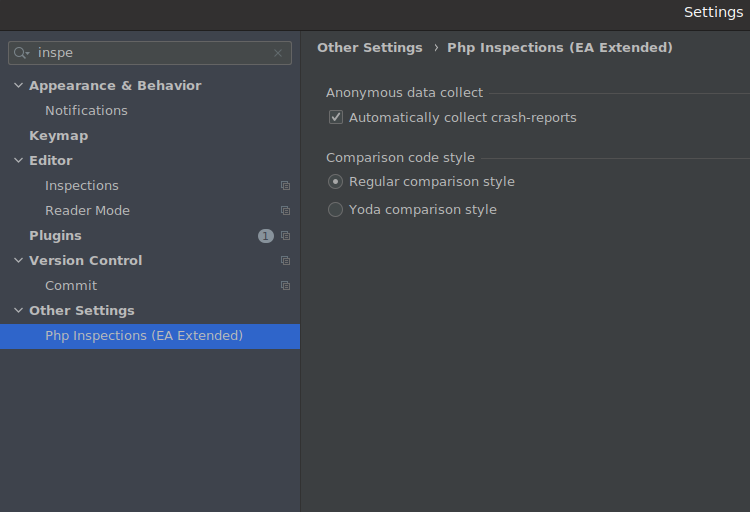The width and height of the screenshot is (750, 512).
Task: Click the project-level icon beside Reader Mode
Action: 285,211
